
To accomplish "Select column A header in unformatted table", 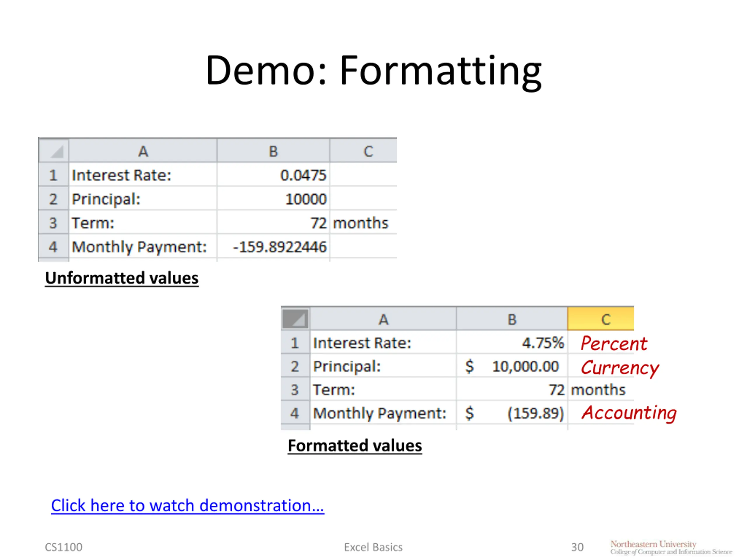I will tap(143, 151).
